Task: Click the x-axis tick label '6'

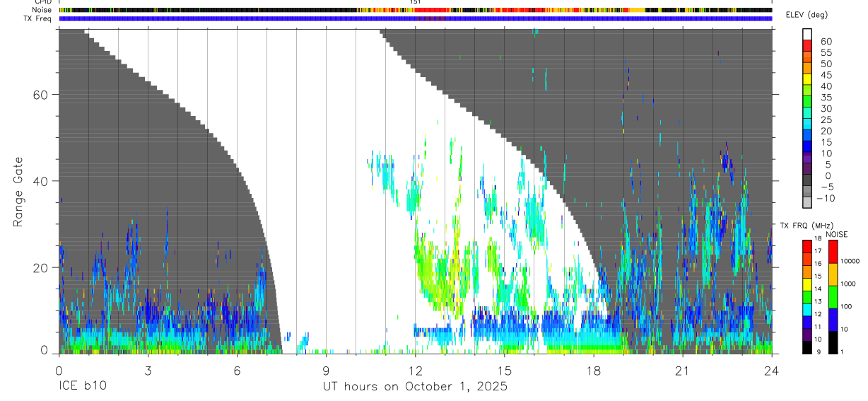Action: click(x=237, y=371)
